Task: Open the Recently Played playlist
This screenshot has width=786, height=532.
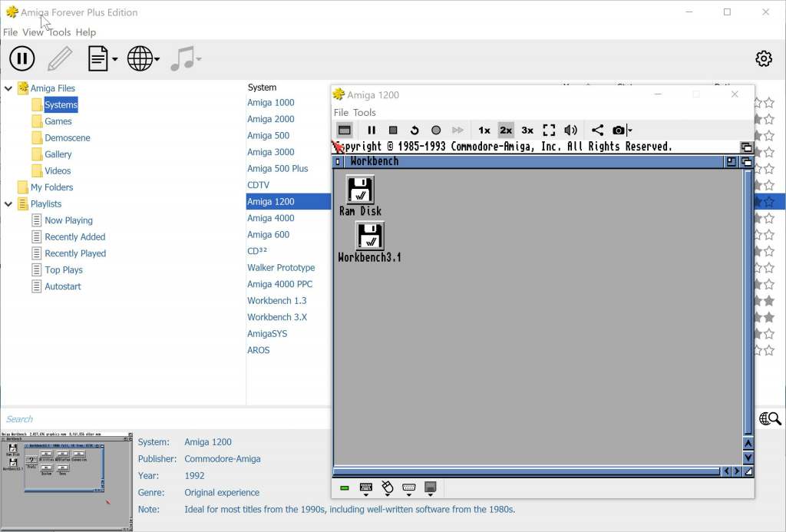Action: pos(75,253)
